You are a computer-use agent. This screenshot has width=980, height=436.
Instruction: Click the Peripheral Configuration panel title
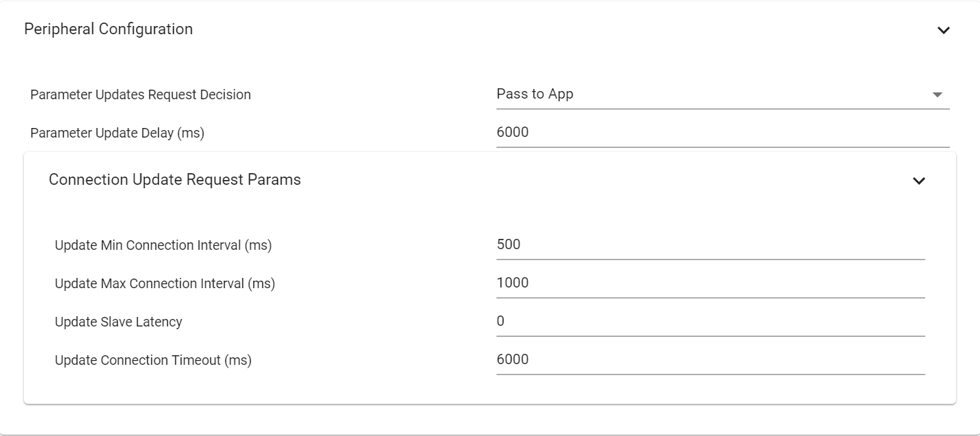pos(108,29)
